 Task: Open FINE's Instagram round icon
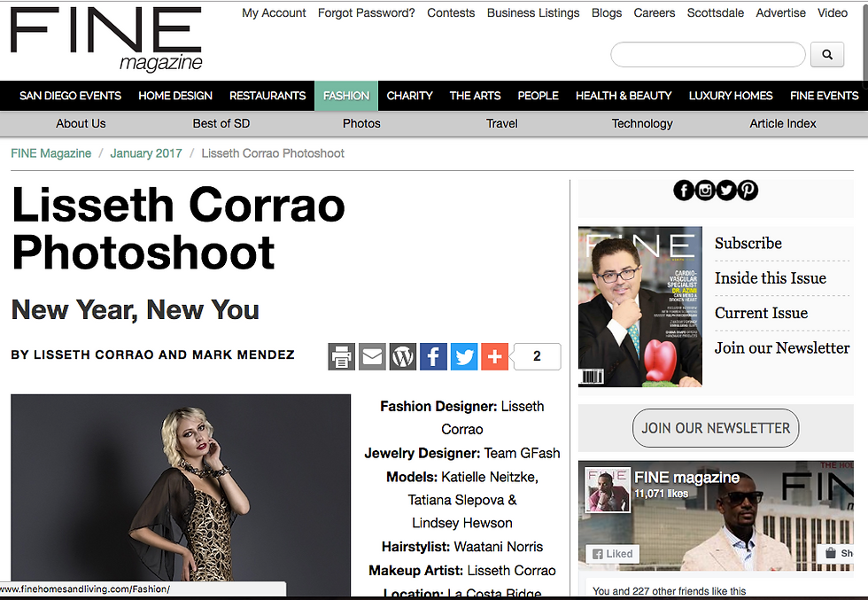[705, 191]
